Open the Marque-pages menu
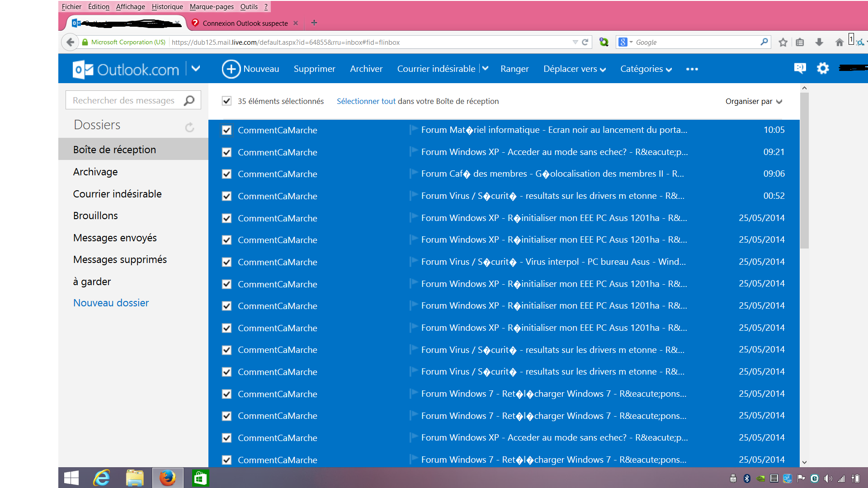This screenshot has height=488, width=868. click(212, 6)
